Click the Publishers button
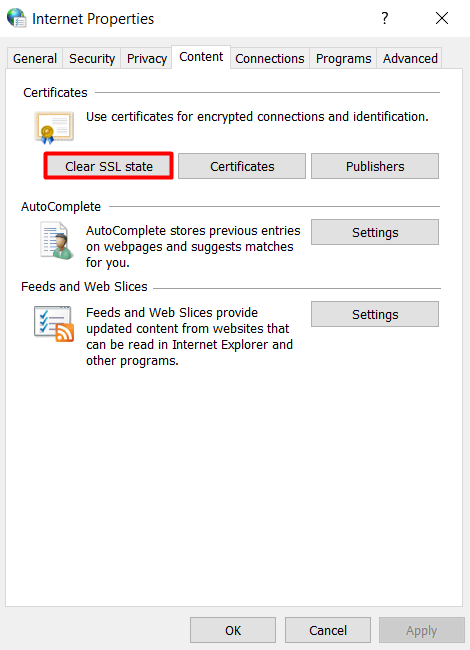The height and width of the screenshot is (650, 470). [375, 166]
